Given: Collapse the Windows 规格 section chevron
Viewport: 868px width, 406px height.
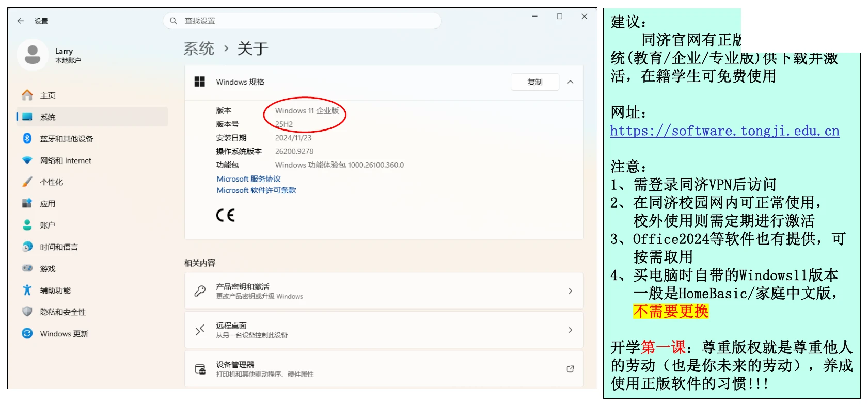Looking at the screenshot, I should click(571, 82).
